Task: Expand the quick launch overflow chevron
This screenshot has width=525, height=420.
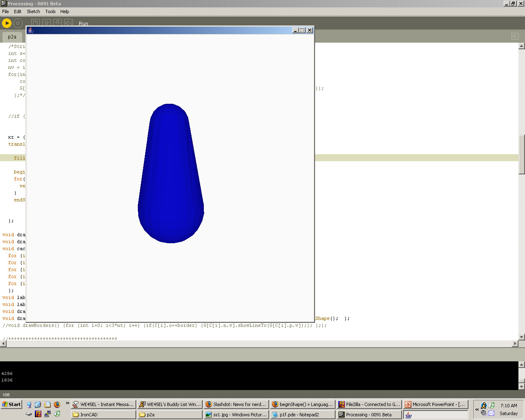Action: click(x=68, y=404)
